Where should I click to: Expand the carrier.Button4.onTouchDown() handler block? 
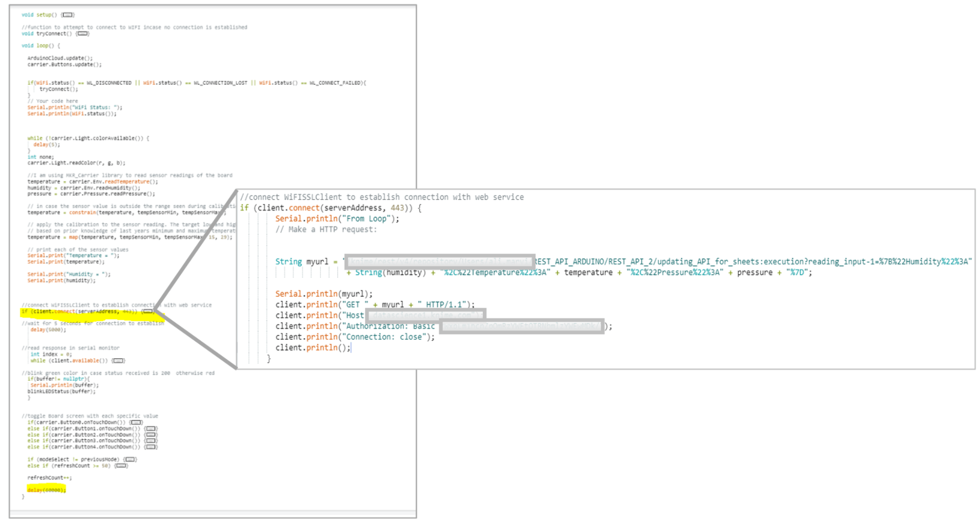coord(151,446)
